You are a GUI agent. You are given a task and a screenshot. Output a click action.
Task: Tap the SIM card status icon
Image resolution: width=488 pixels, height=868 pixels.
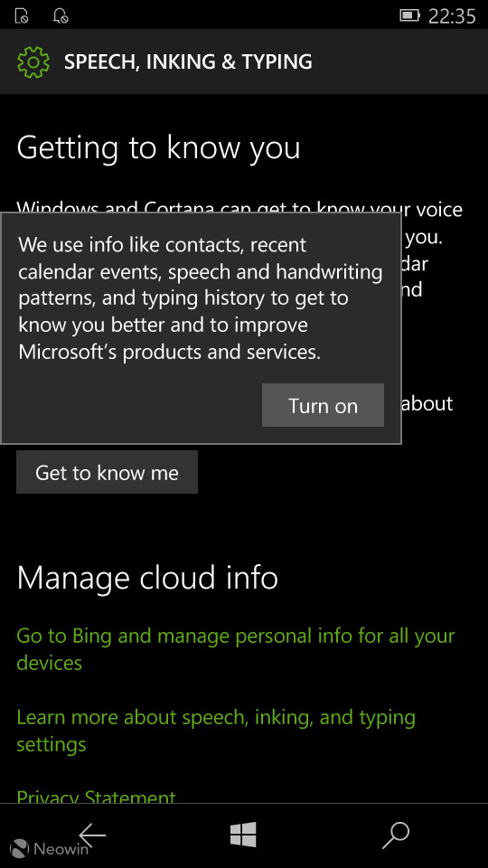22,16
